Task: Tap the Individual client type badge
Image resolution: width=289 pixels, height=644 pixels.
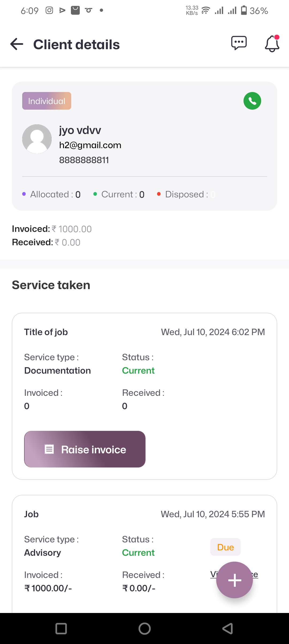Action: coord(47,101)
